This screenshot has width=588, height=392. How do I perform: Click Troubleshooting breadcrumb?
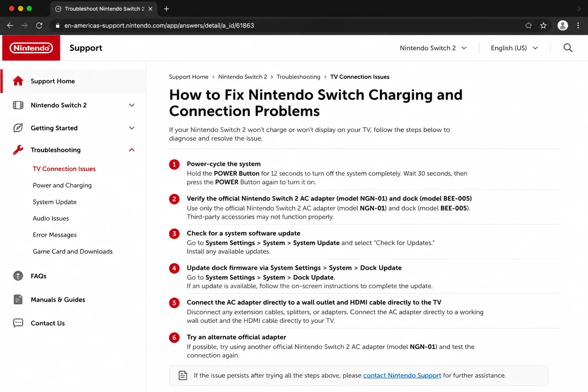pos(299,77)
